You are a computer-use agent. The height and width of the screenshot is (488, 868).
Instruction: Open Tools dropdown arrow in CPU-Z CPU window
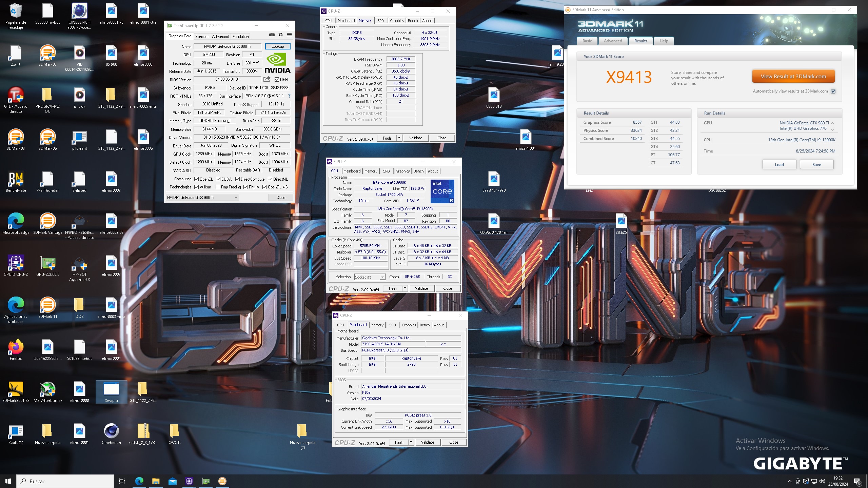(405, 288)
